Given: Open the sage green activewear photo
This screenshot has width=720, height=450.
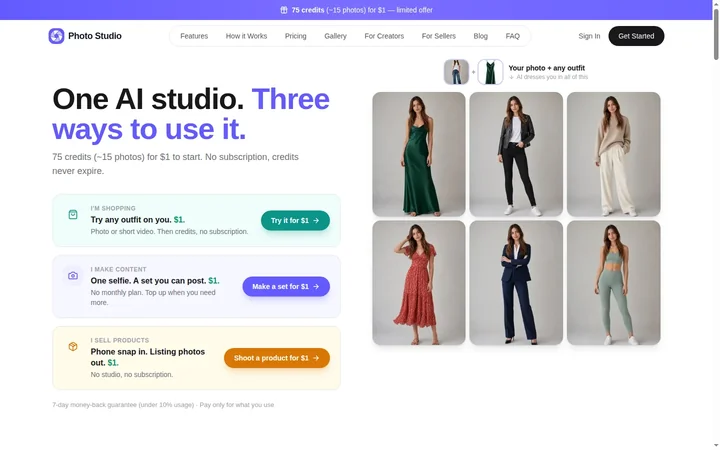Looking at the screenshot, I should click(x=613, y=282).
